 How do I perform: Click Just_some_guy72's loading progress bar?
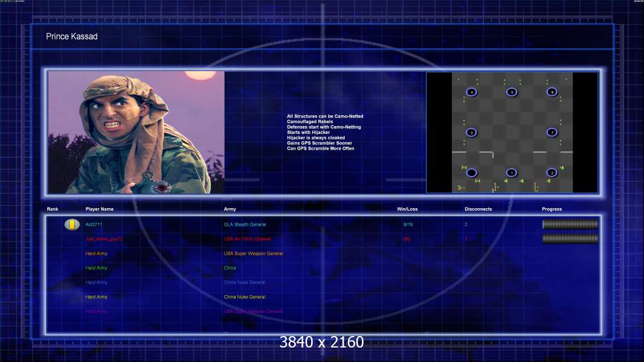click(x=570, y=238)
